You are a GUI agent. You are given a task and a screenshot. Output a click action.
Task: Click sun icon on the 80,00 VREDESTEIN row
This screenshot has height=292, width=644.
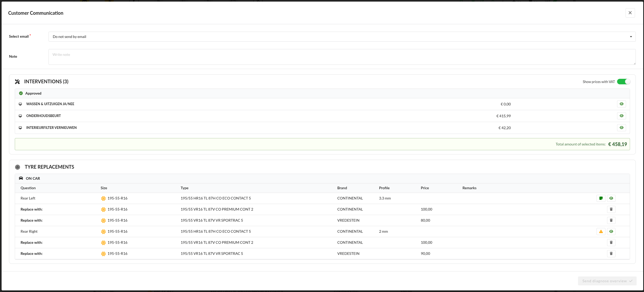103,221
